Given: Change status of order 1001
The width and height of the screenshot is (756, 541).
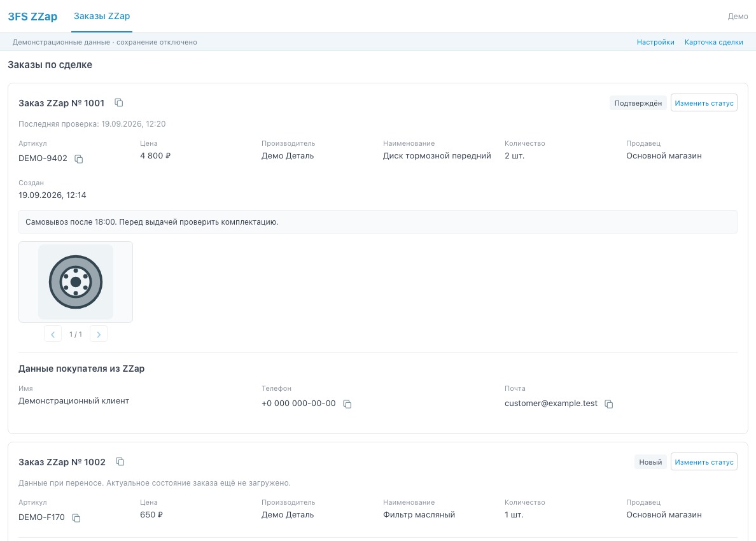Looking at the screenshot, I should [704, 102].
